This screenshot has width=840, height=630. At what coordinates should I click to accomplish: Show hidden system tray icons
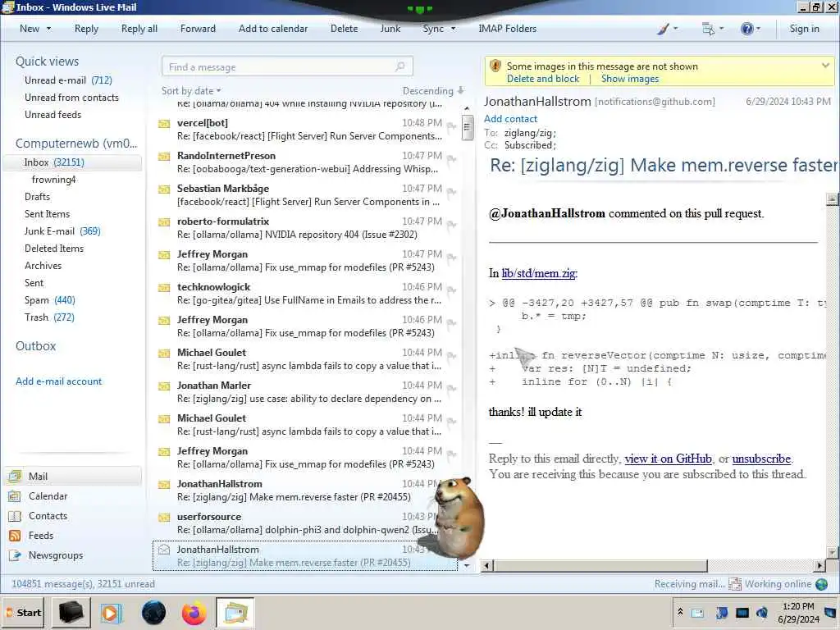680,611
